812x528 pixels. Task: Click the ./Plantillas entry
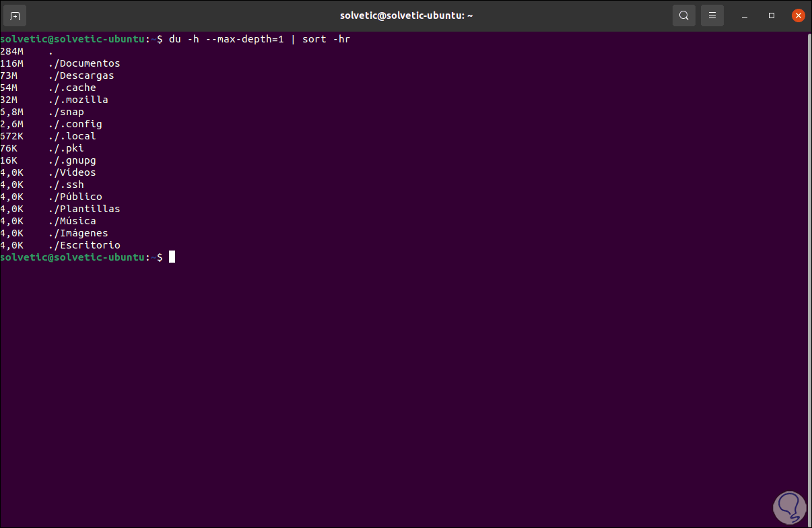pyautogui.click(x=84, y=209)
